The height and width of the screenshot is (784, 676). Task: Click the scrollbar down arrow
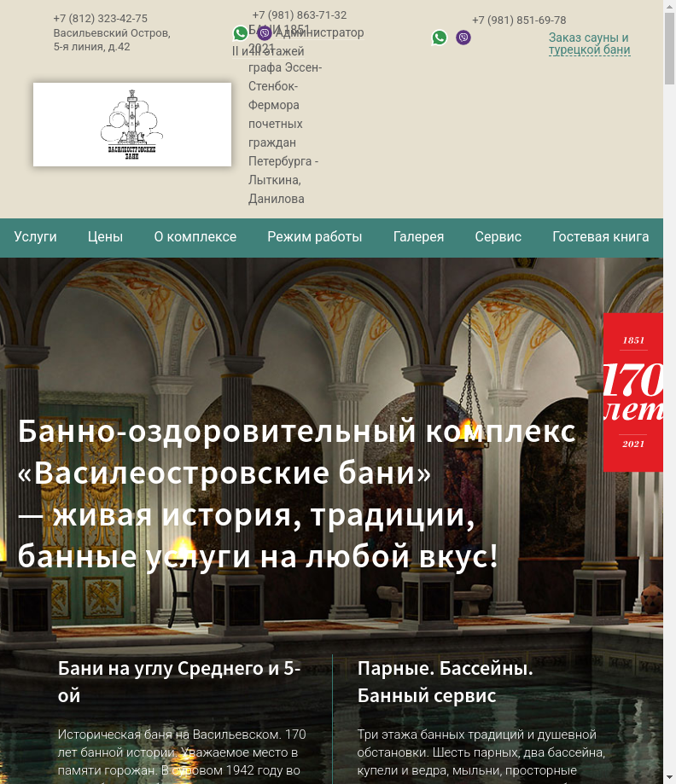click(x=669, y=778)
